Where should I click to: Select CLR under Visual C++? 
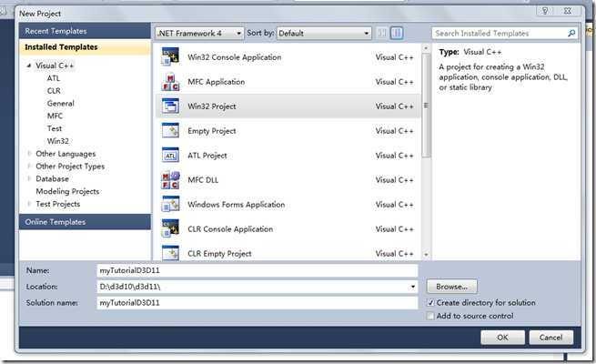tap(54, 91)
